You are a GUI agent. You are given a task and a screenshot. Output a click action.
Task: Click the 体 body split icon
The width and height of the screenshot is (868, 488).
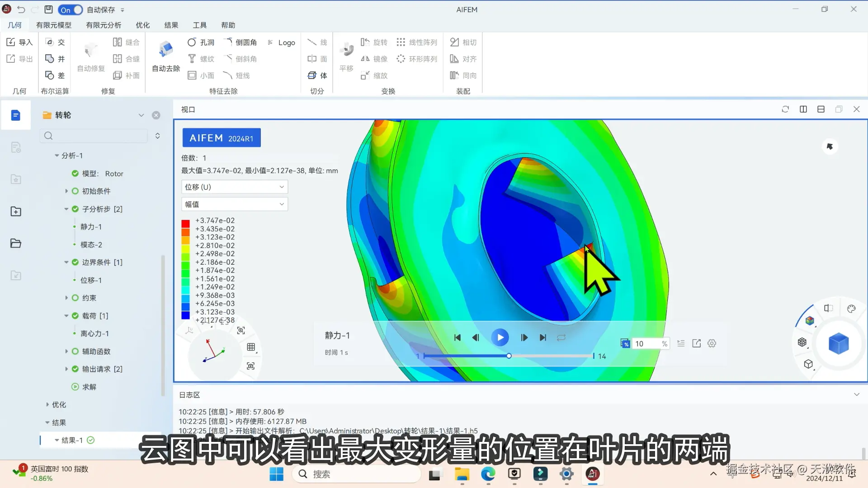[317, 75]
